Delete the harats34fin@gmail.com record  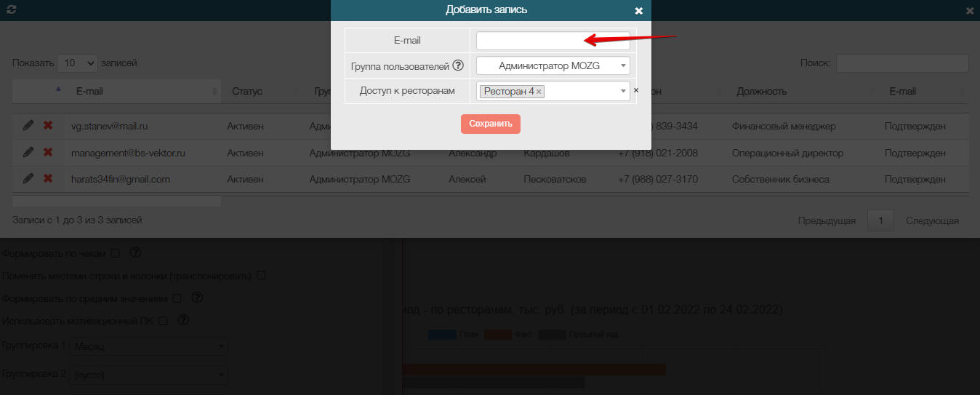coord(48,179)
